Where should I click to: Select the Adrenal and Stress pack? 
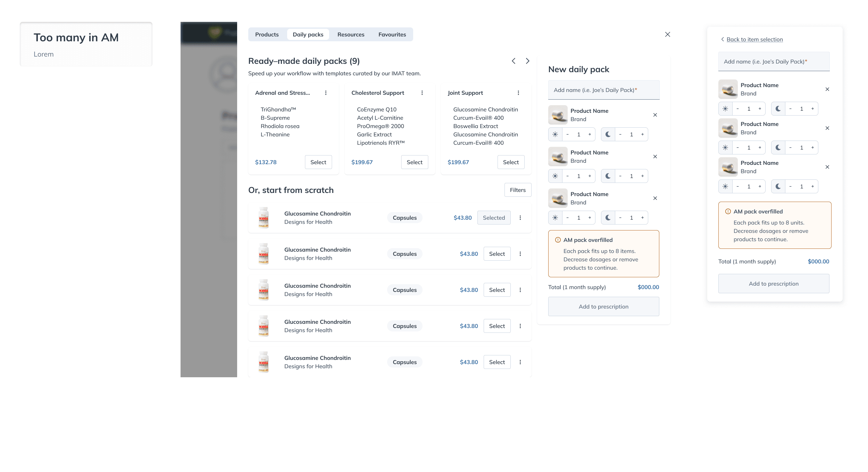point(318,162)
